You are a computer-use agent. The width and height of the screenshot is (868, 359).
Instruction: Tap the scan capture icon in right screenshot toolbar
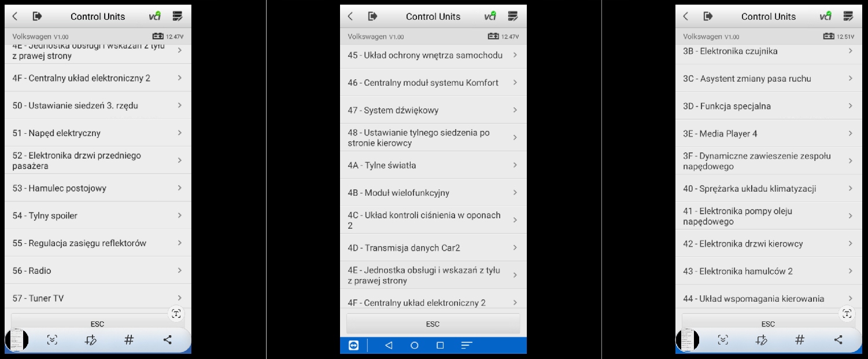723,340
